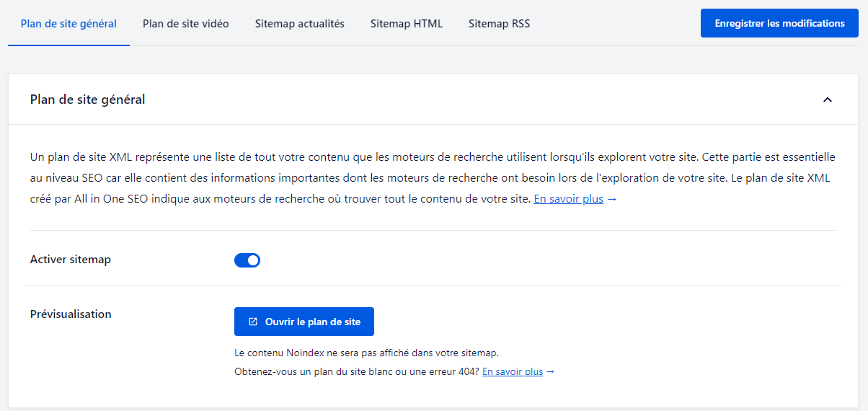
Task: Click the Activer sitemap label text
Action: coord(71,260)
